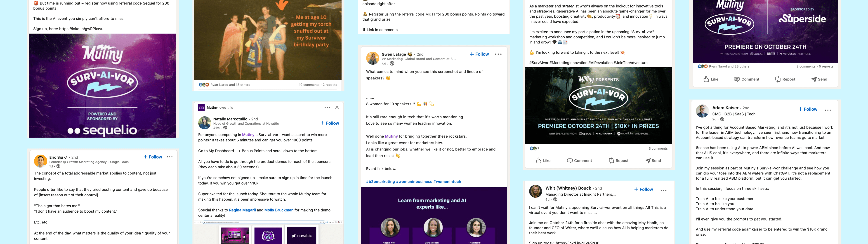Follow Adam Kaiser
868x244 pixels.
(808, 109)
